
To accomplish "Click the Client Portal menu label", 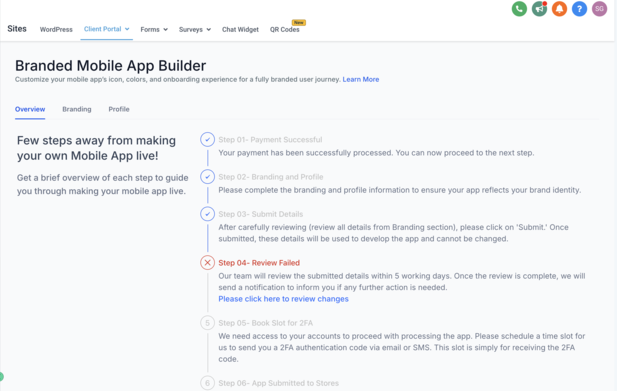I will coord(102,29).
